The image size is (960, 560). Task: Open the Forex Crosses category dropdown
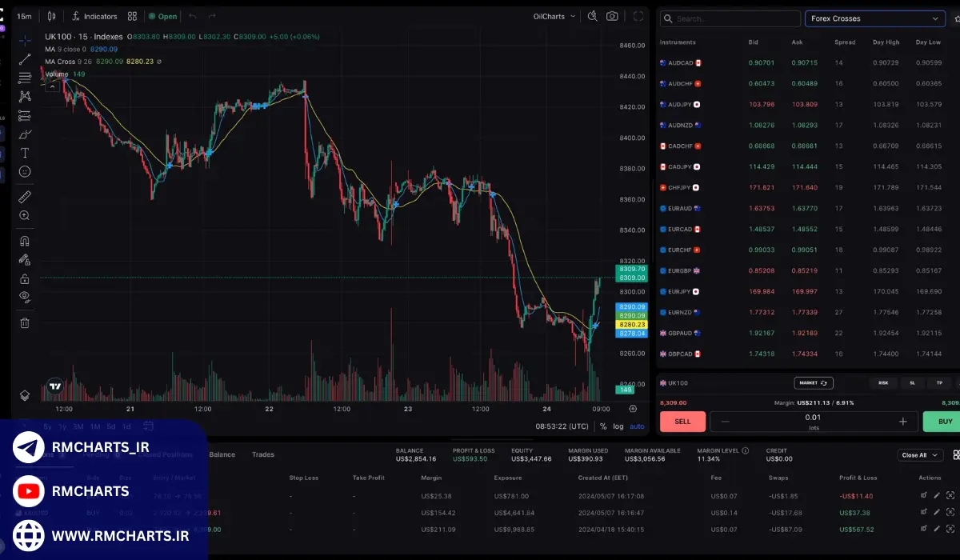pyautogui.click(x=874, y=18)
